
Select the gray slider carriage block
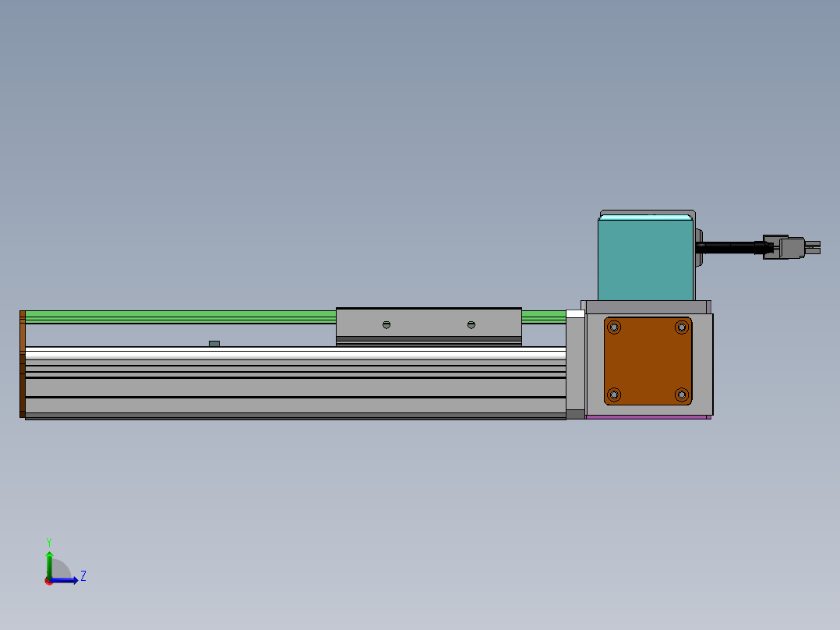pos(429,327)
